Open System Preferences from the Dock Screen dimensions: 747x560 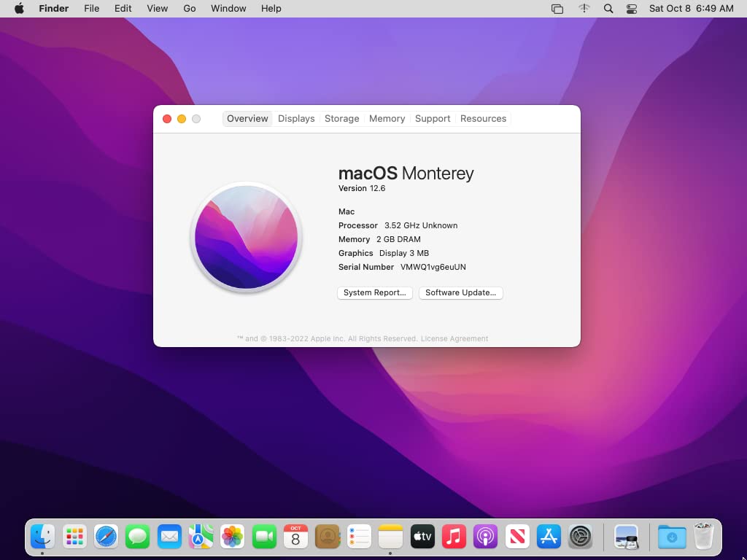[x=580, y=537]
